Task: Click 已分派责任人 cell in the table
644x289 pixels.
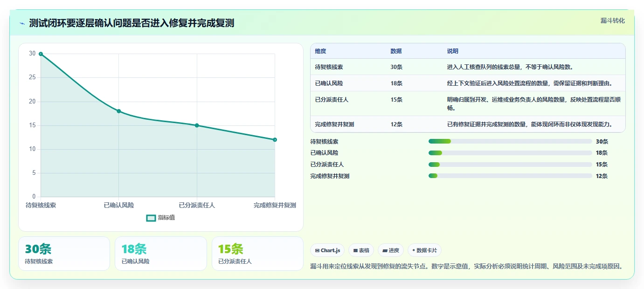Action: [x=332, y=100]
